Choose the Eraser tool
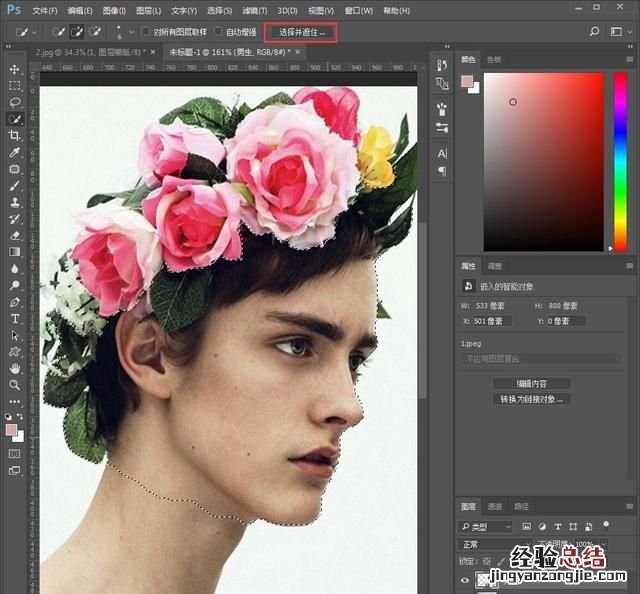Image resolution: width=640 pixels, height=594 pixels. tap(15, 235)
